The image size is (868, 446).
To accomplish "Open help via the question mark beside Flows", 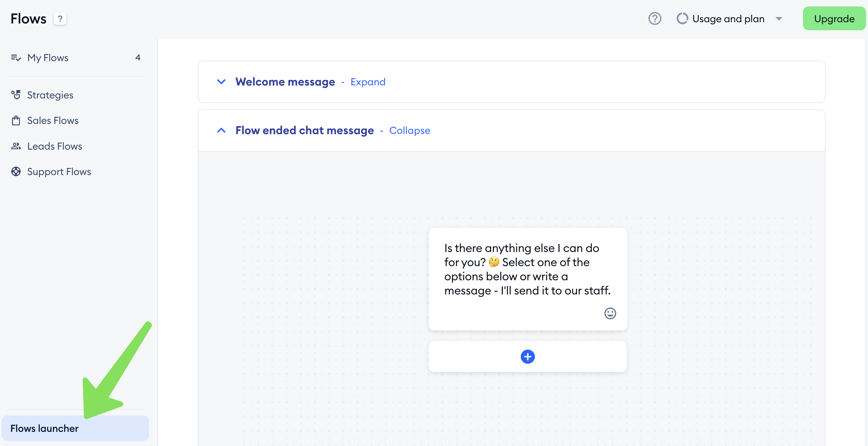I will coord(60,19).
